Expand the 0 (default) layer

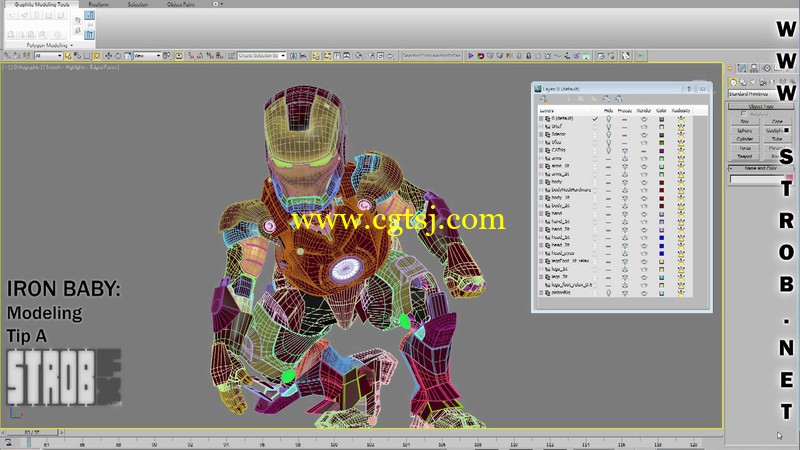pos(541,118)
